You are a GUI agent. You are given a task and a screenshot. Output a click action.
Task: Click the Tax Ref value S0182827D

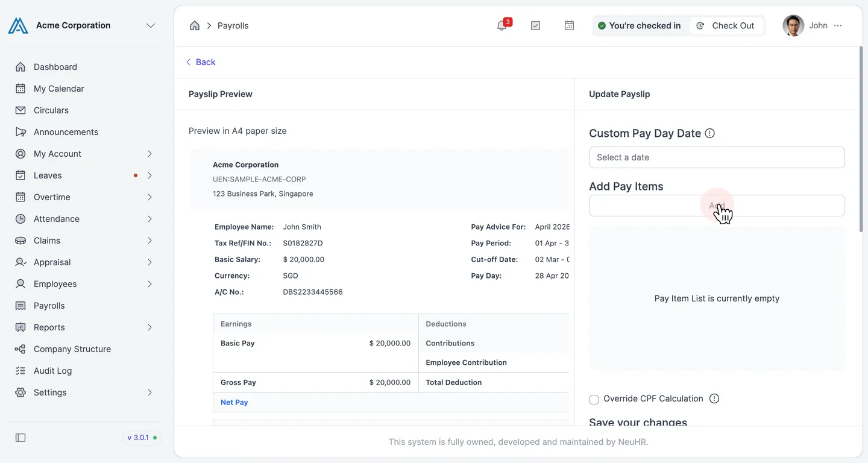(303, 243)
